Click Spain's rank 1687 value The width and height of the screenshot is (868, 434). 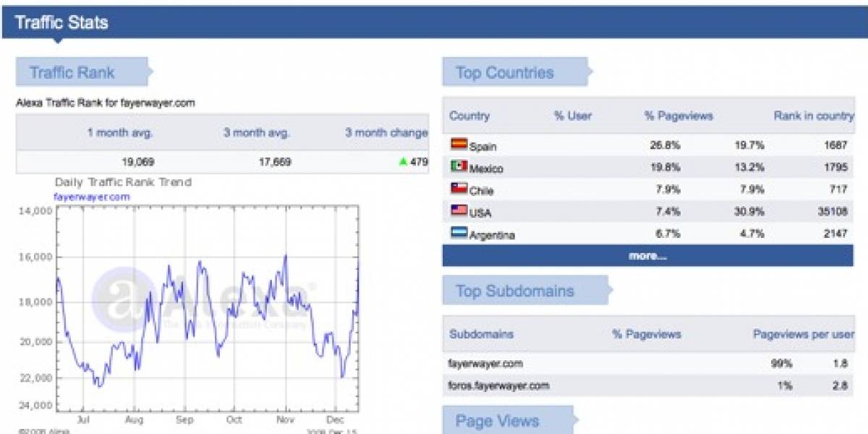click(x=835, y=145)
